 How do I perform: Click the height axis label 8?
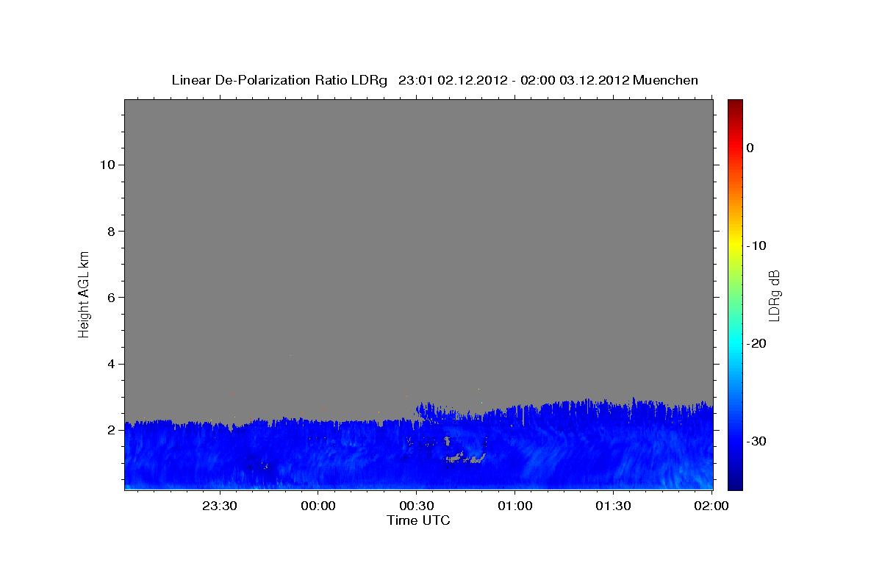click(110, 231)
